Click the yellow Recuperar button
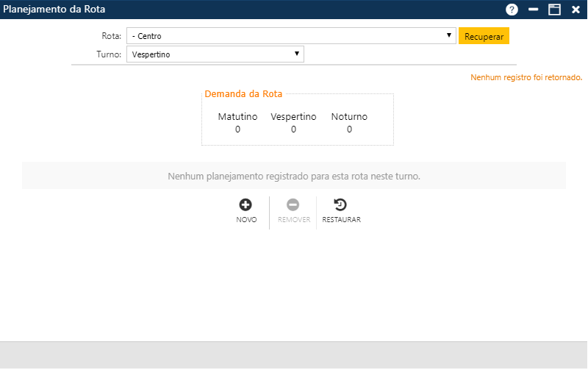The width and height of the screenshot is (588, 370). 484,36
